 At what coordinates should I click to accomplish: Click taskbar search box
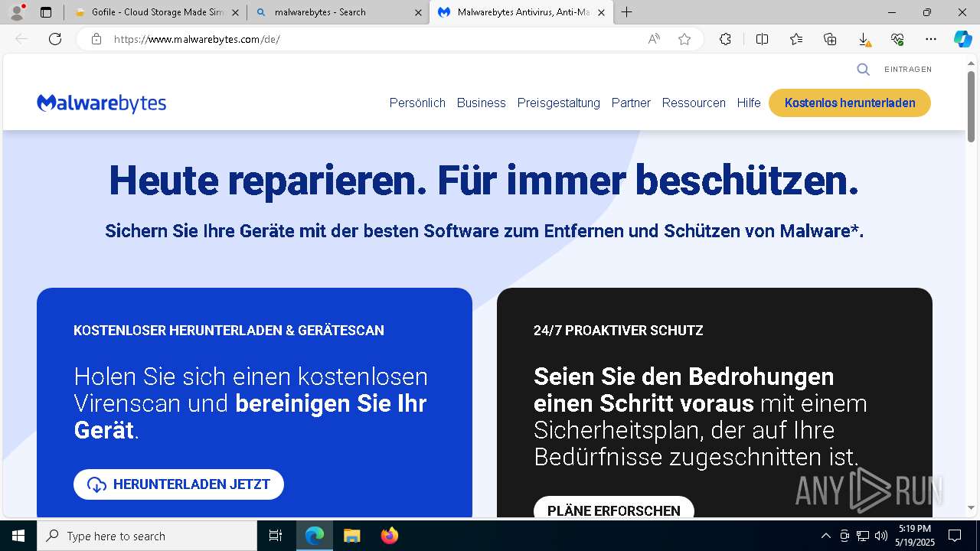[x=147, y=536]
